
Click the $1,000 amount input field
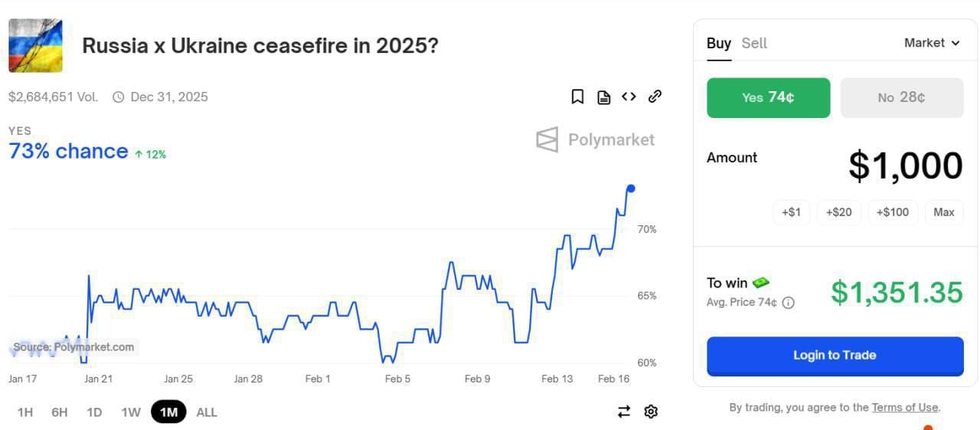point(905,166)
